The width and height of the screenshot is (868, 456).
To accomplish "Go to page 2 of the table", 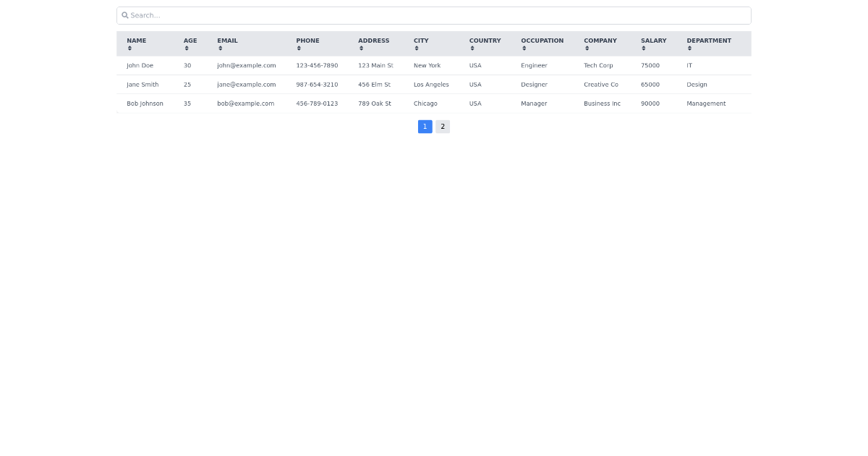I will [x=442, y=127].
